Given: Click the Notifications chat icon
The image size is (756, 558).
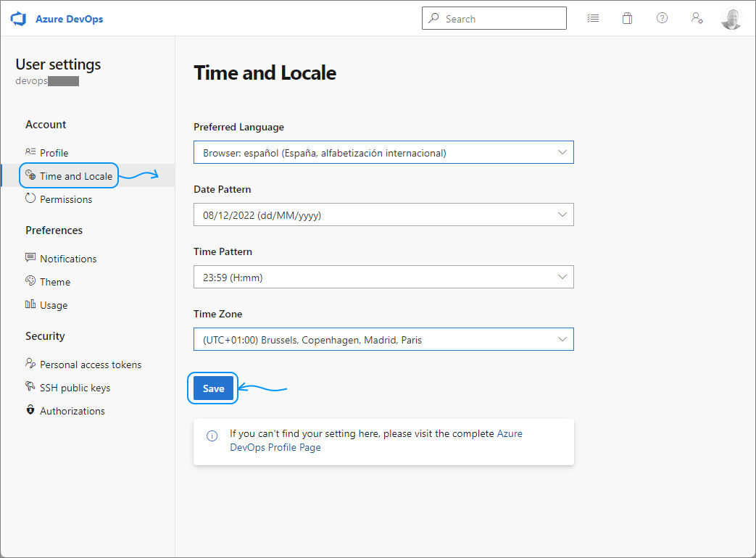Looking at the screenshot, I should tap(30, 257).
